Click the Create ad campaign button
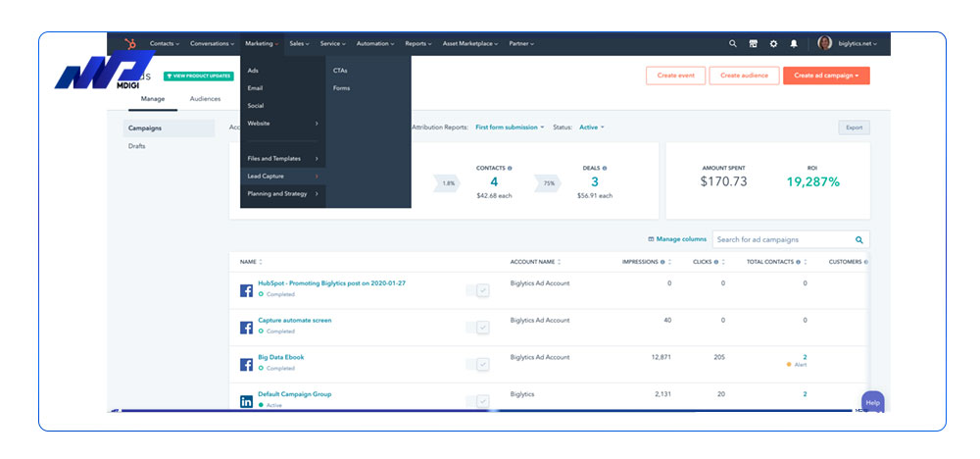Image resolution: width=980 pixels, height=459 pixels. click(826, 76)
